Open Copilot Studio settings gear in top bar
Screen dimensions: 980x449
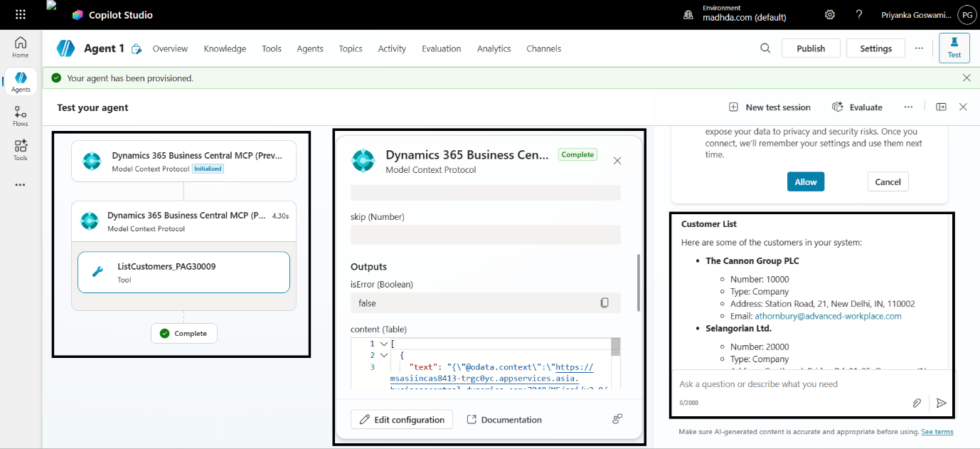tap(829, 14)
